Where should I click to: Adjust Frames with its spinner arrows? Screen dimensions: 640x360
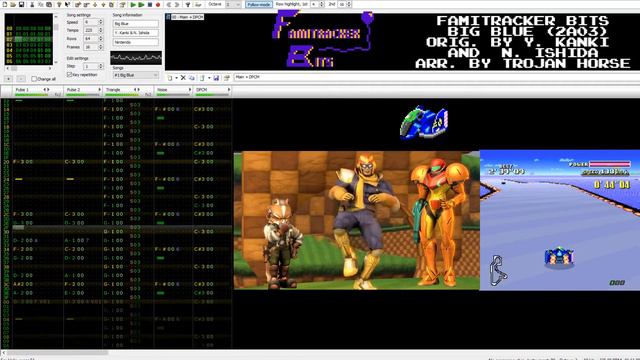coord(101,47)
